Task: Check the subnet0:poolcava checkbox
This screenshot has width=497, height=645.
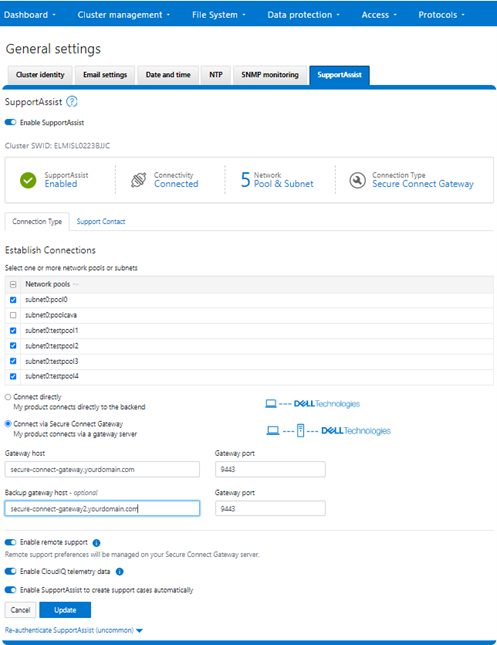Action: point(13,315)
